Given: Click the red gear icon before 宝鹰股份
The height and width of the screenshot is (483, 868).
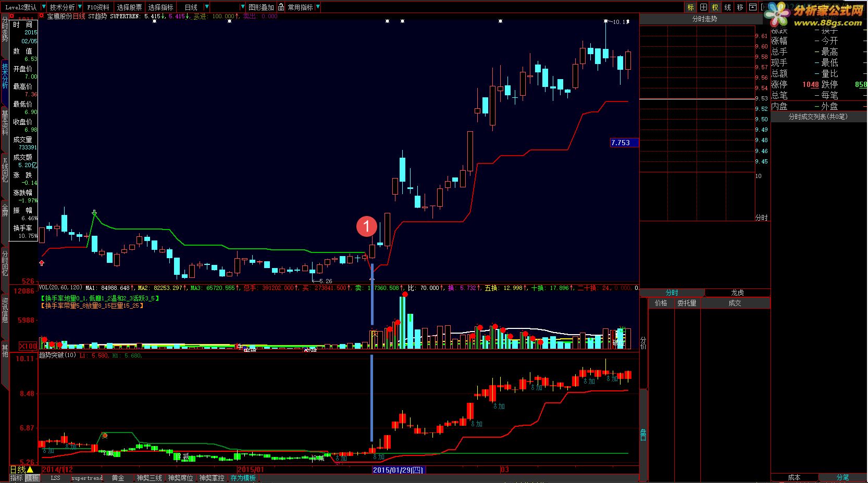Looking at the screenshot, I should coord(42,16).
